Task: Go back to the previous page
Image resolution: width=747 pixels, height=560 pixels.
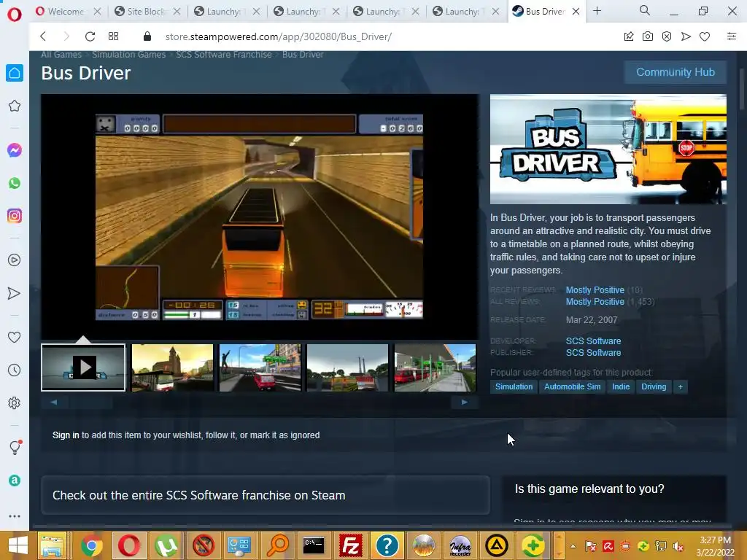Action: pyautogui.click(x=43, y=36)
